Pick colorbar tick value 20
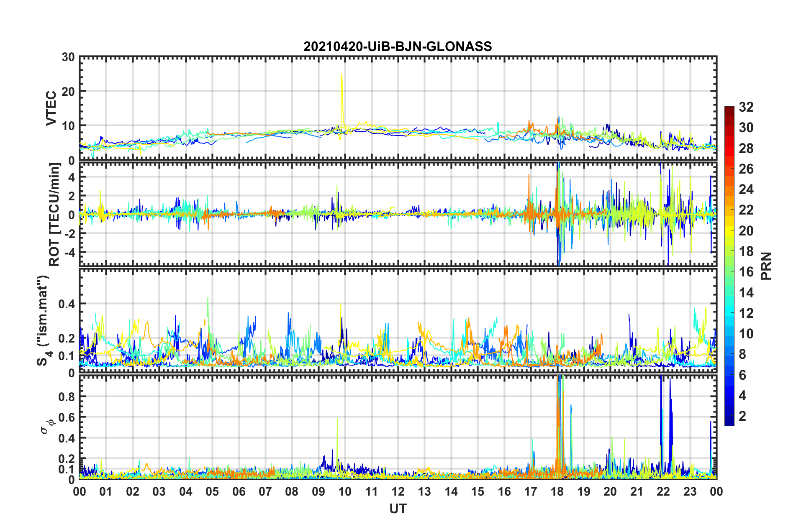 click(746, 231)
